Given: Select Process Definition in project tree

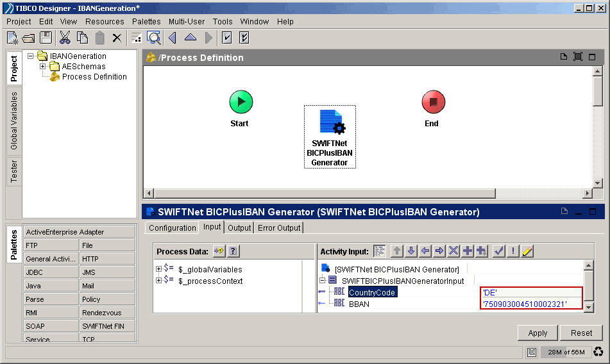Looking at the screenshot, I should pos(94,76).
